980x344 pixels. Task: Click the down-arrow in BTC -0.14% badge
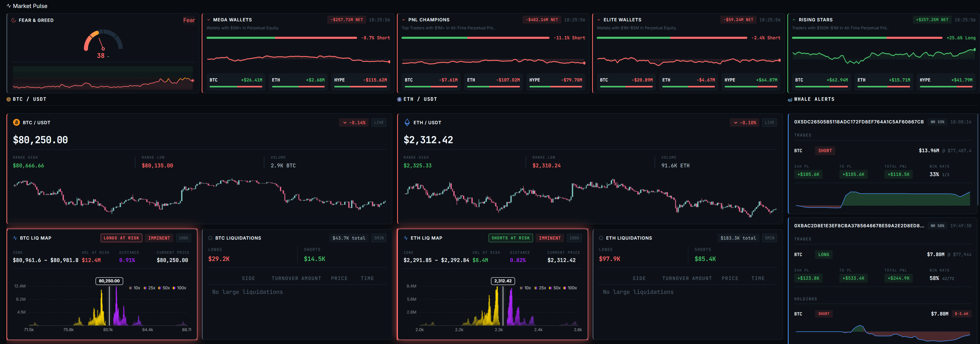[345, 123]
